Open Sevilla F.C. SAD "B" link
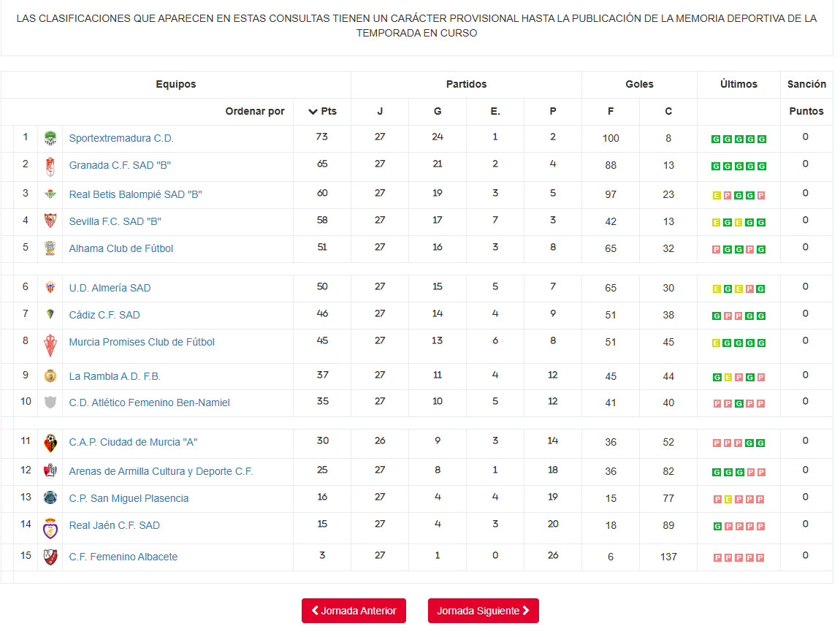This screenshot has height=637, width=840. tap(115, 221)
